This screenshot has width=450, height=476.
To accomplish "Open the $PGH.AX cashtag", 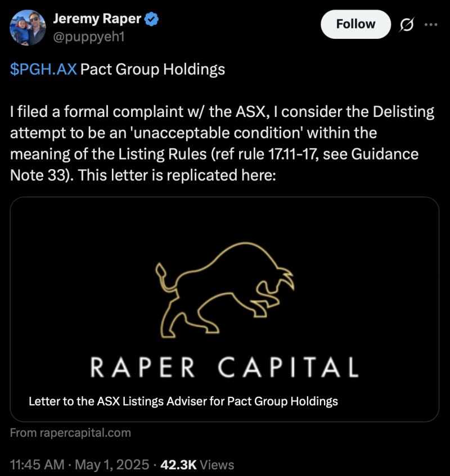I will tap(44, 70).
